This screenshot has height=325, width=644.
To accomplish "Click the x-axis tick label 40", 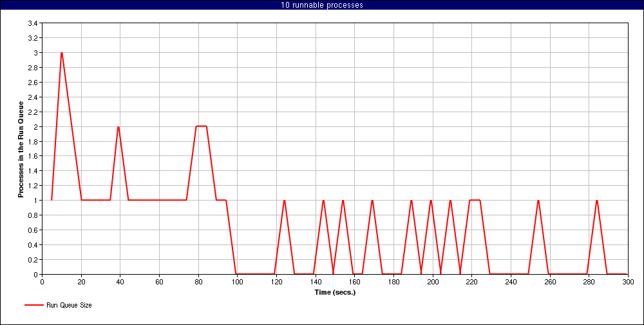I will 120,282.
